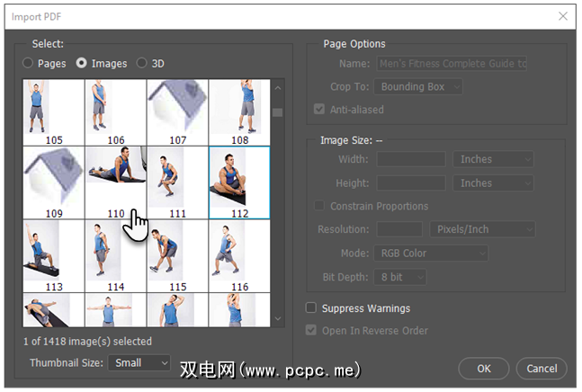
Task: Enable the Suppress Warnings checkbox
Action: click(312, 308)
